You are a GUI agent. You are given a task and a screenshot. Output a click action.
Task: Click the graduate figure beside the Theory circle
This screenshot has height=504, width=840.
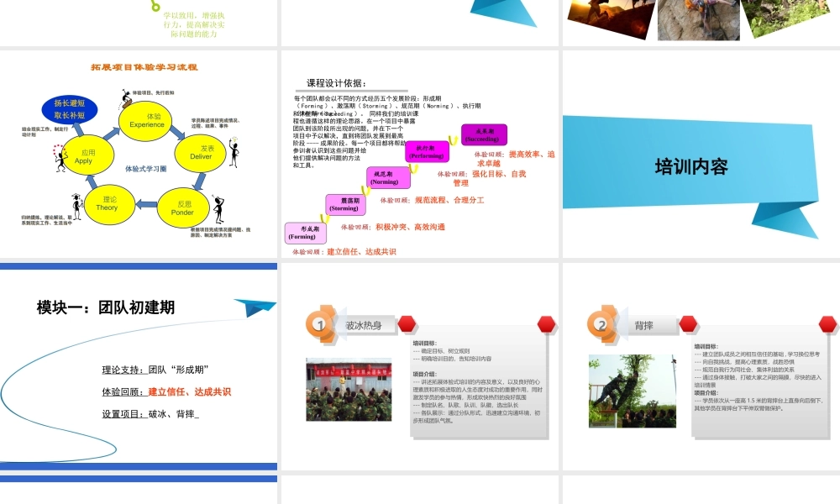point(77,206)
